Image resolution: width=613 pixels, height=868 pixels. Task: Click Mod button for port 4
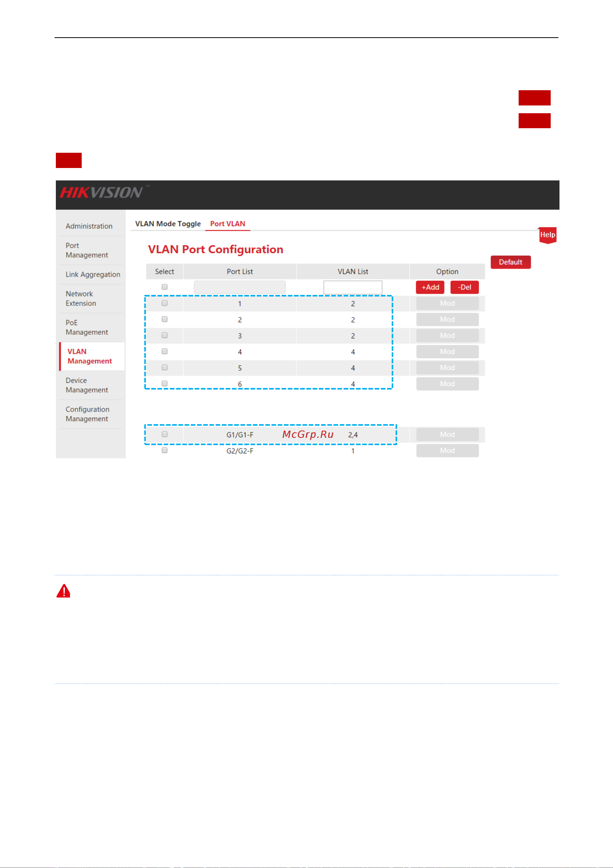coord(447,352)
